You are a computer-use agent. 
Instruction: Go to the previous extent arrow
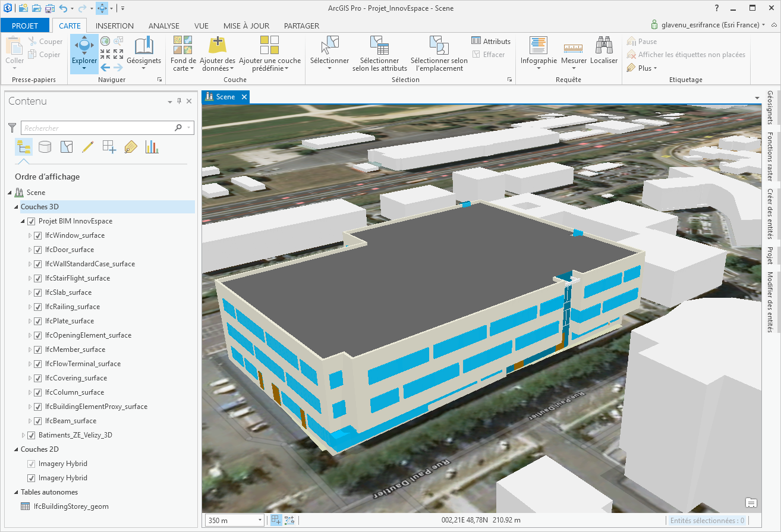pos(105,67)
